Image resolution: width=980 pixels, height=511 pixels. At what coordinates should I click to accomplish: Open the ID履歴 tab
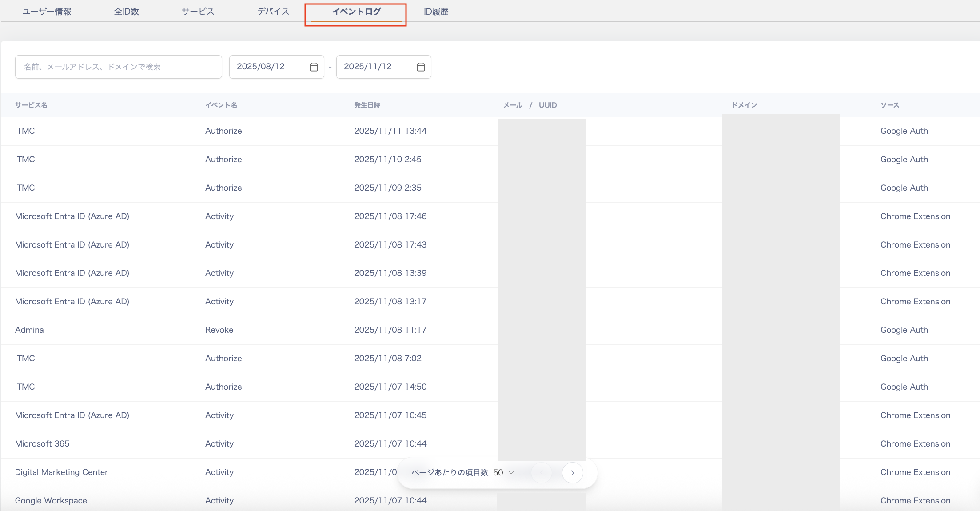click(x=436, y=12)
